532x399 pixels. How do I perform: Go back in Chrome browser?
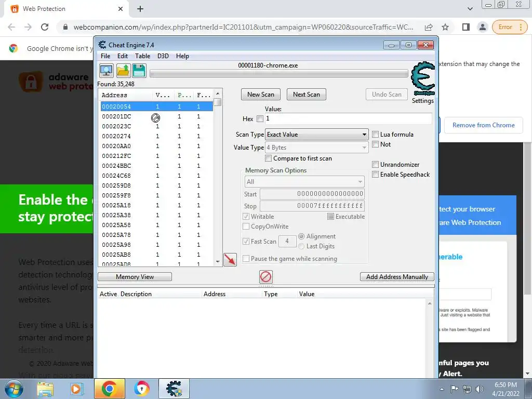point(11,27)
